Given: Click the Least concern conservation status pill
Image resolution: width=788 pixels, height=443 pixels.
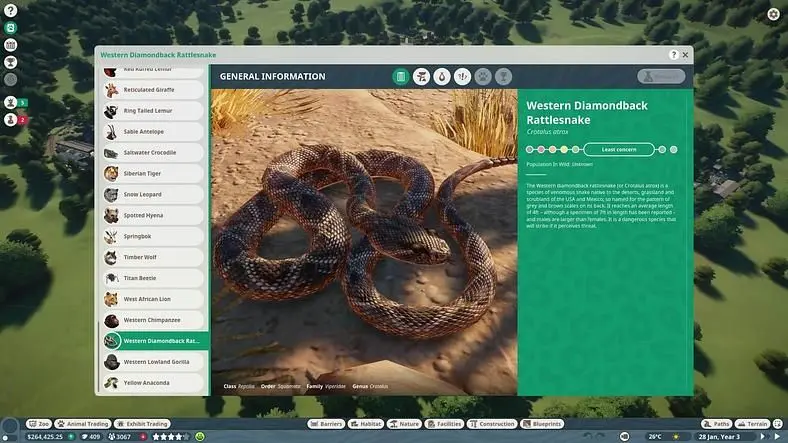Looking at the screenshot, I should tap(619, 149).
